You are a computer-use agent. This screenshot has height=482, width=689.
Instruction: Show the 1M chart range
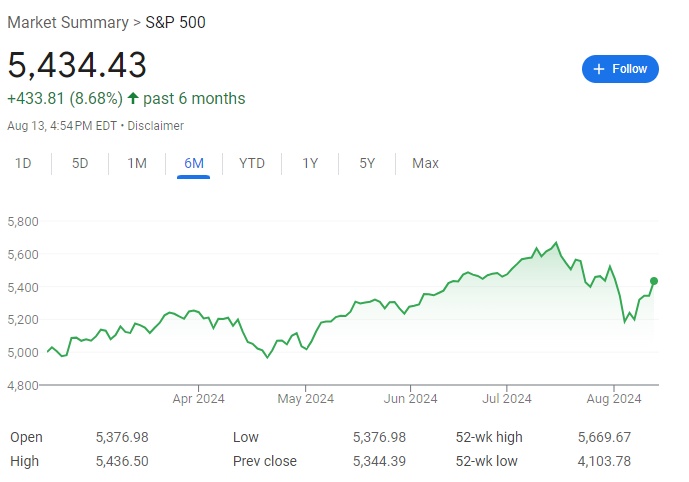tap(137, 163)
